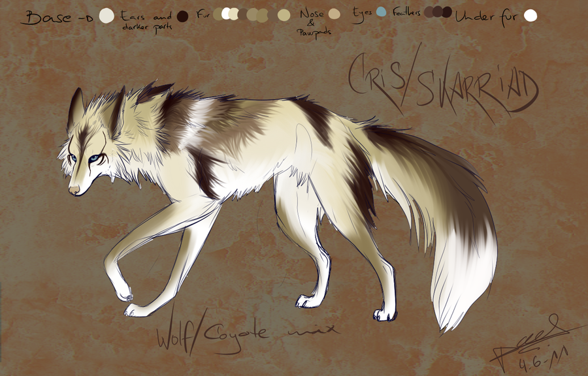Screen dimensions: 588x376
Task: Select the white Under fur swatch
Action: 531,15
